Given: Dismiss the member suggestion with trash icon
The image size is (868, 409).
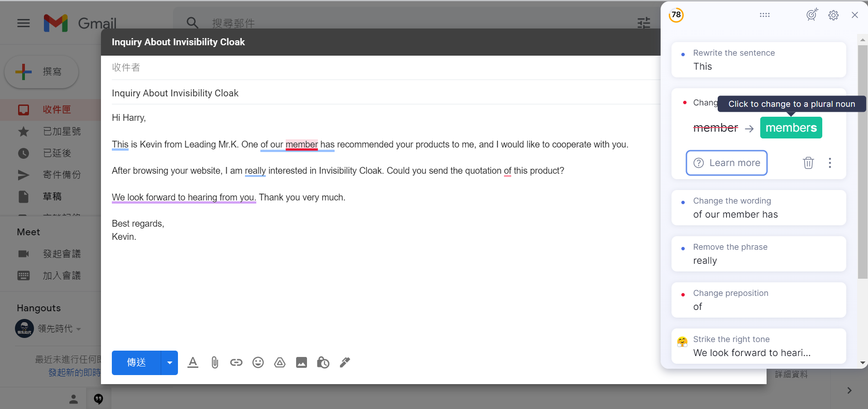Looking at the screenshot, I should (809, 163).
